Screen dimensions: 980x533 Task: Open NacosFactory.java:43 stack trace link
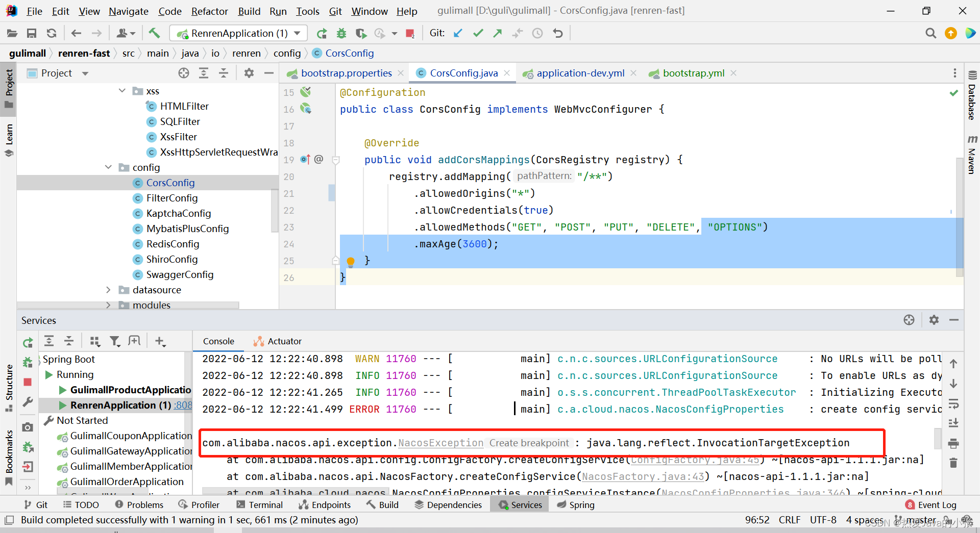(643, 477)
